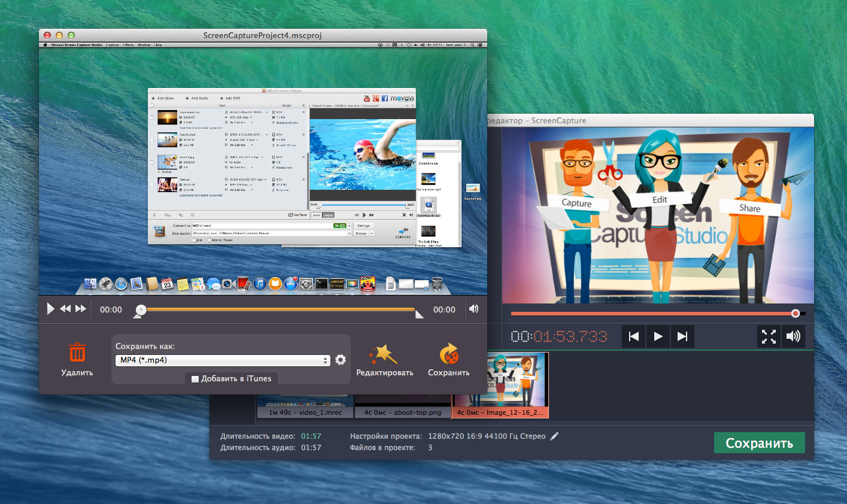Play the captured video in the ScreenCaptureProject4 window
Screen dimensions: 847x504
coord(50,309)
